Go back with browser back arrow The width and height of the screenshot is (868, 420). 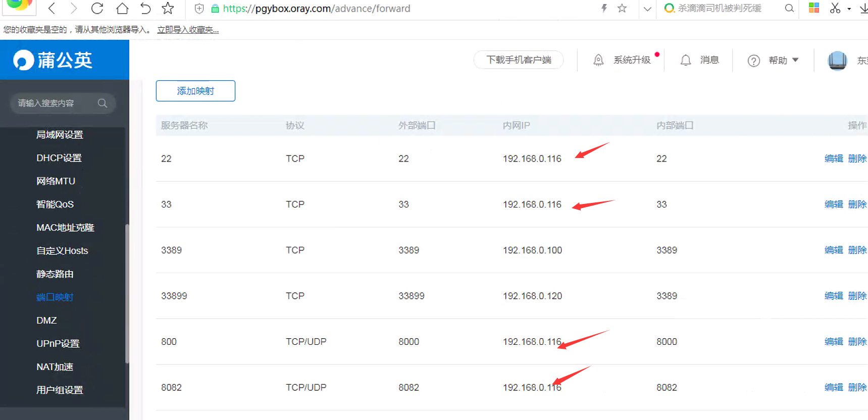tap(52, 8)
